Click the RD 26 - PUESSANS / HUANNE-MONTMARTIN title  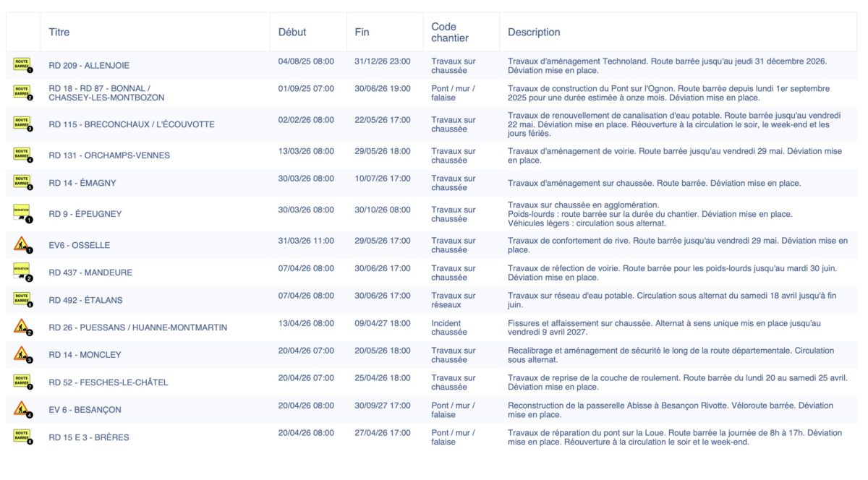[x=137, y=327]
